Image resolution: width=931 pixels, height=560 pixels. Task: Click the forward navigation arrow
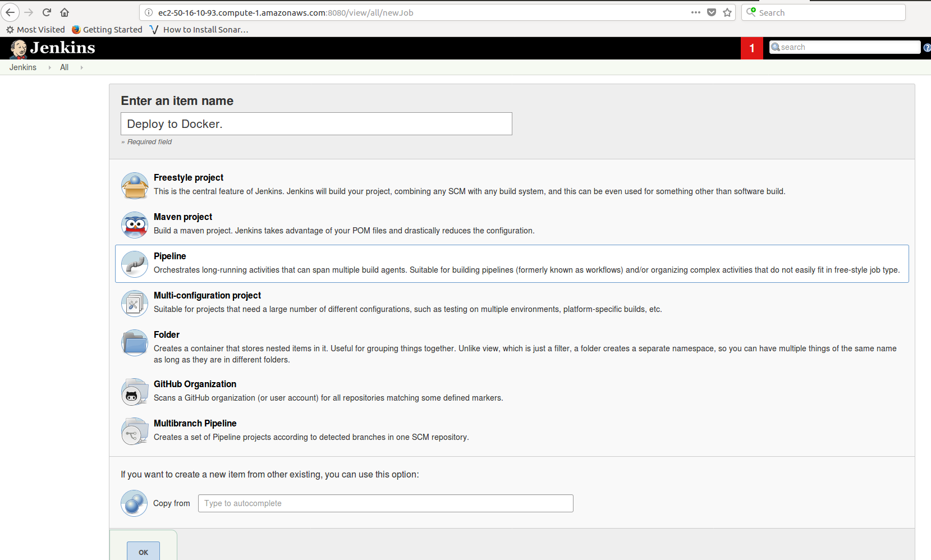[29, 12]
